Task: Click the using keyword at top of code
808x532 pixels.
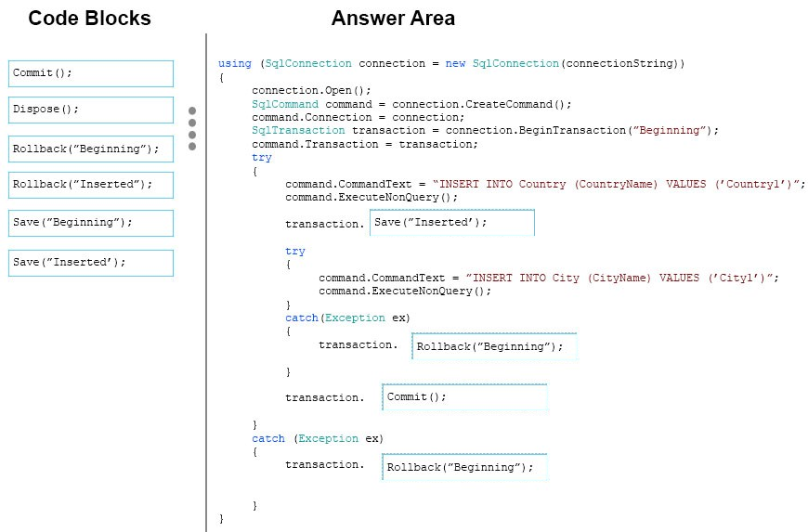Action: (234, 64)
